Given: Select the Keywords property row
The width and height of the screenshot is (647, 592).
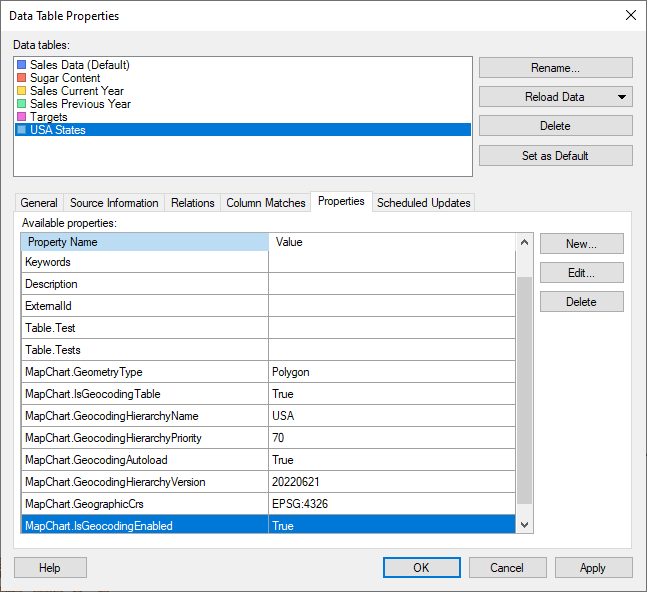Looking at the screenshot, I should [268, 262].
